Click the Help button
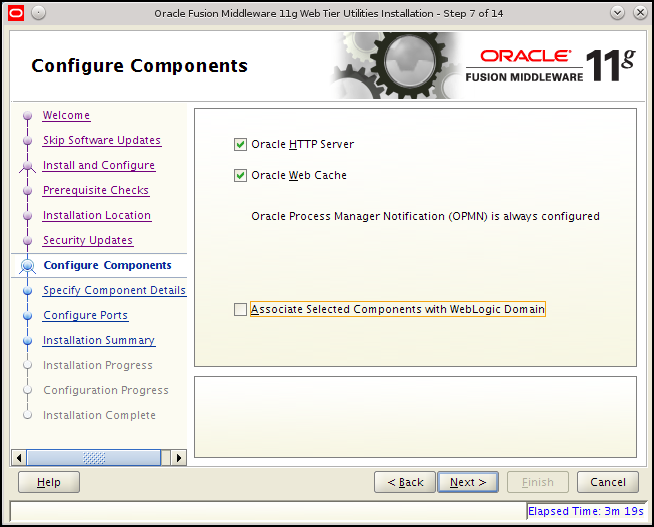Screen dimensions: 654x527 pos(49,482)
